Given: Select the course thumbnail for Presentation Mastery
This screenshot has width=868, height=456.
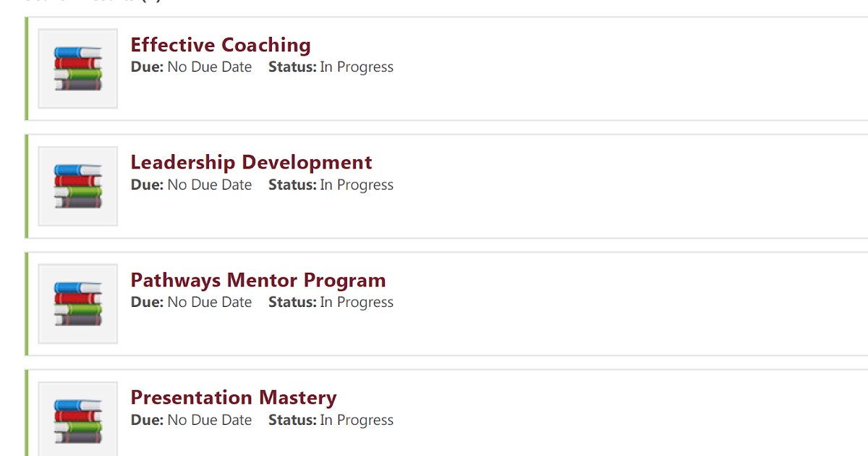Looking at the screenshot, I should tap(77, 420).
